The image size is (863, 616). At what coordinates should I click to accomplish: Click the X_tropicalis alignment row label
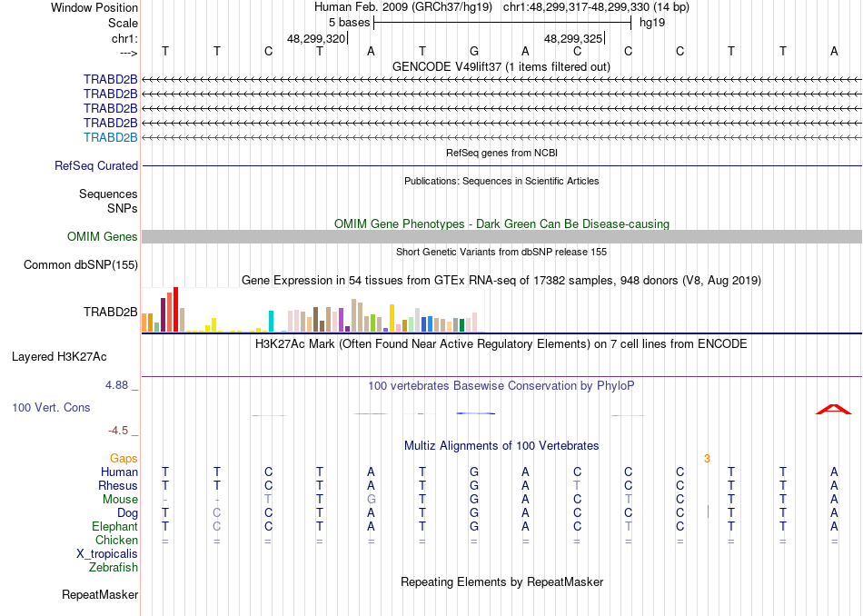(107, 554)
